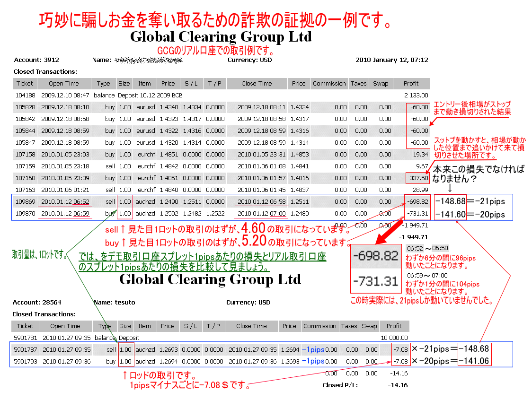The width and height of the screenshot is (532, 400).
Task: Select ticket number 107159
Action: (26, 166)
